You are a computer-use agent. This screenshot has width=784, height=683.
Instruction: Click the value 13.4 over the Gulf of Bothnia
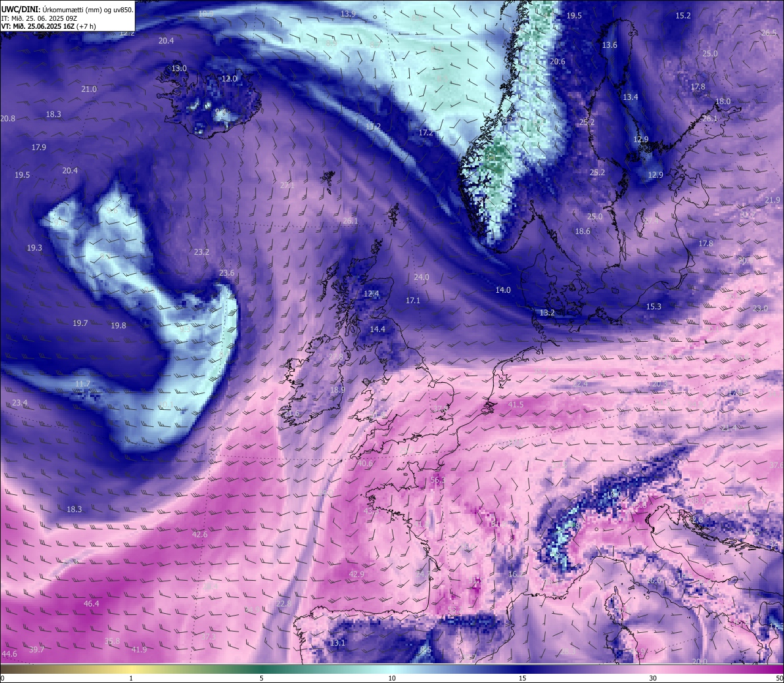(630, 97)
